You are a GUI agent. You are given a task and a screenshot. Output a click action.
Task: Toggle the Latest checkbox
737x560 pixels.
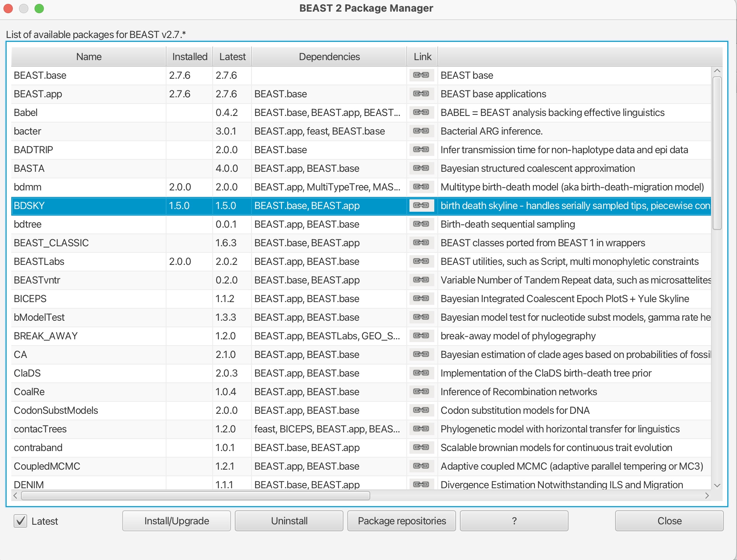tap(21, 521)
